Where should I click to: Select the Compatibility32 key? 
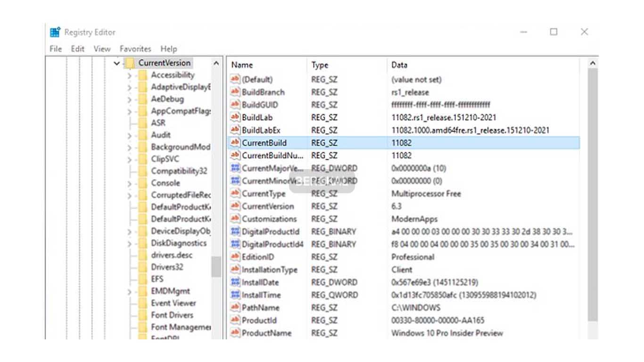(179, 171)
